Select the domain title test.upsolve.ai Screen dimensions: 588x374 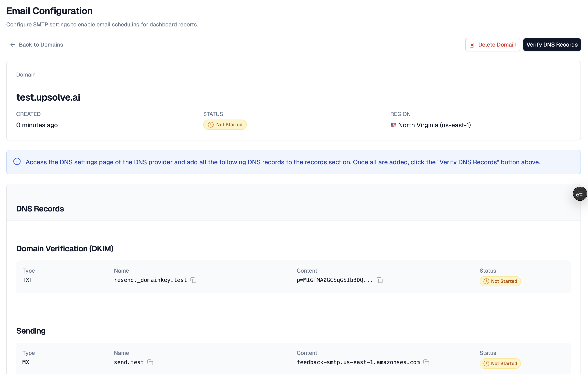(48, 97)
